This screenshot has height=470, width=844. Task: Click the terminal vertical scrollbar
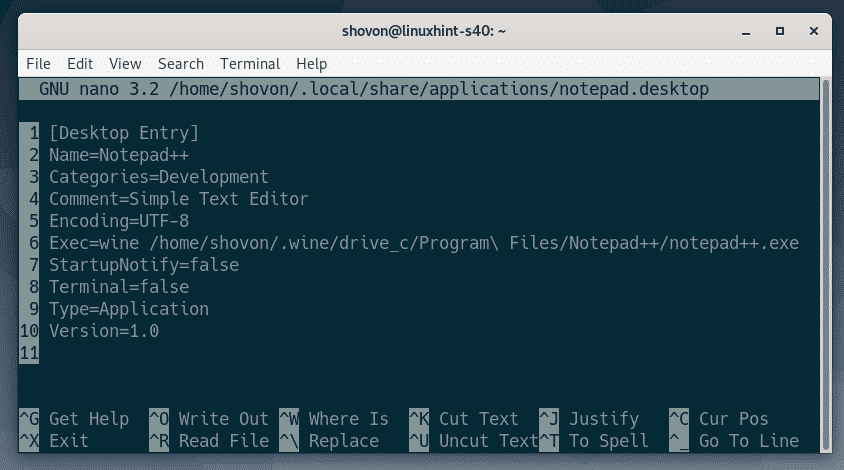point(825,265)
